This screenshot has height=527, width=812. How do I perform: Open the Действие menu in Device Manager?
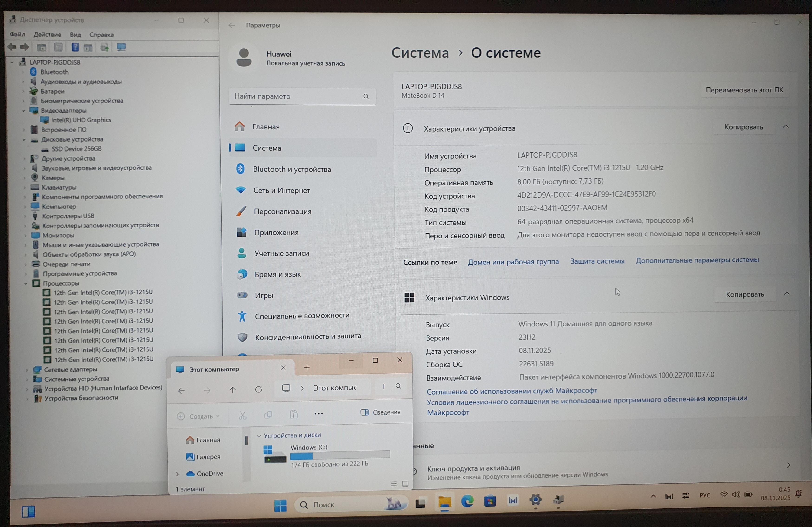[47, 34]
